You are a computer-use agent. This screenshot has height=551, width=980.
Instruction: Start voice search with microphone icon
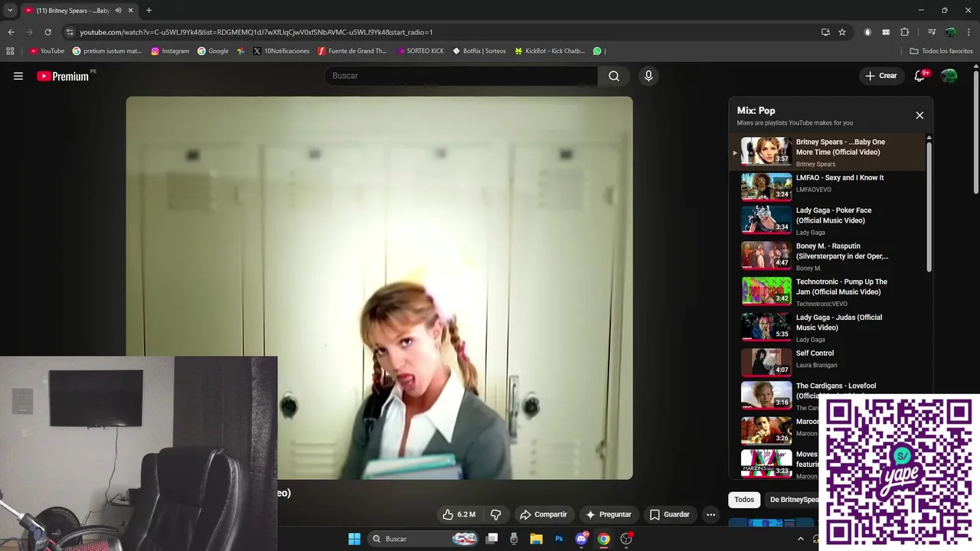[648, 76]
